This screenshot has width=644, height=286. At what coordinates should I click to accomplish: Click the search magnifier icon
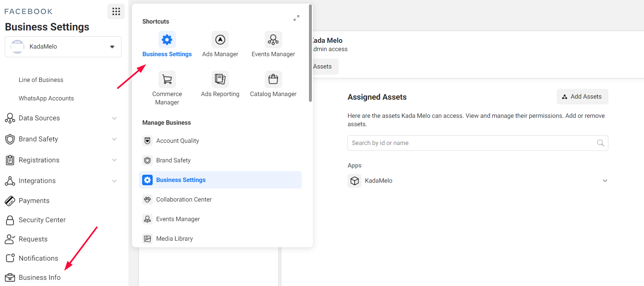pos(600,143)
